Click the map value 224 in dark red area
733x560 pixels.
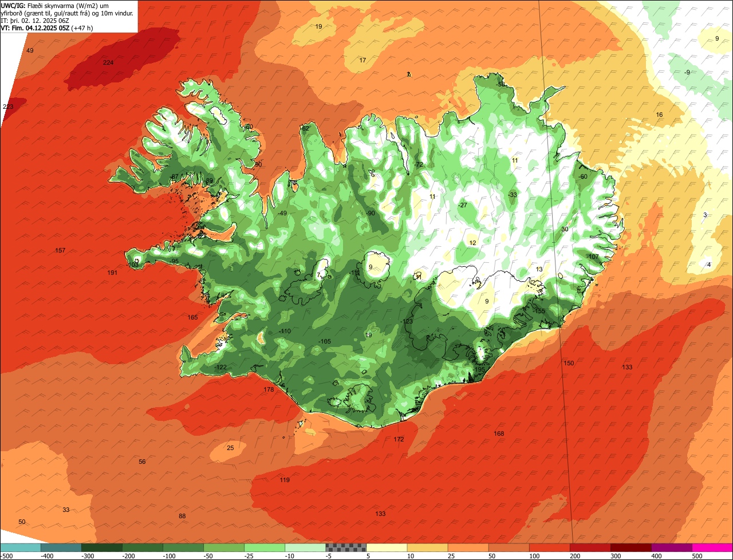coord(108,62)
